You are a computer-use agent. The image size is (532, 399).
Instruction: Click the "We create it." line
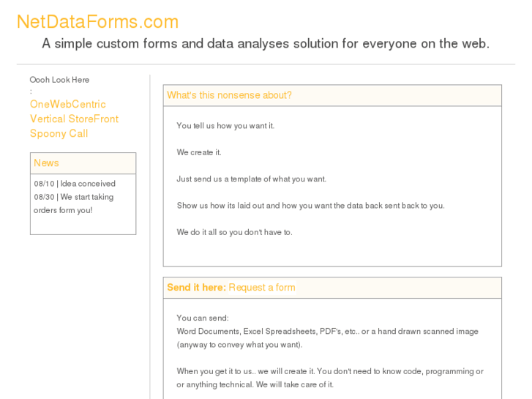tap(198, 152)
